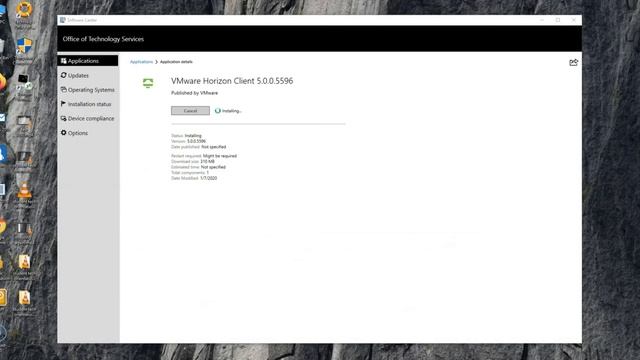Click the Operating Systems stacked-windows icon
This screenshot has width=640, height=360.
coord(64,89)
